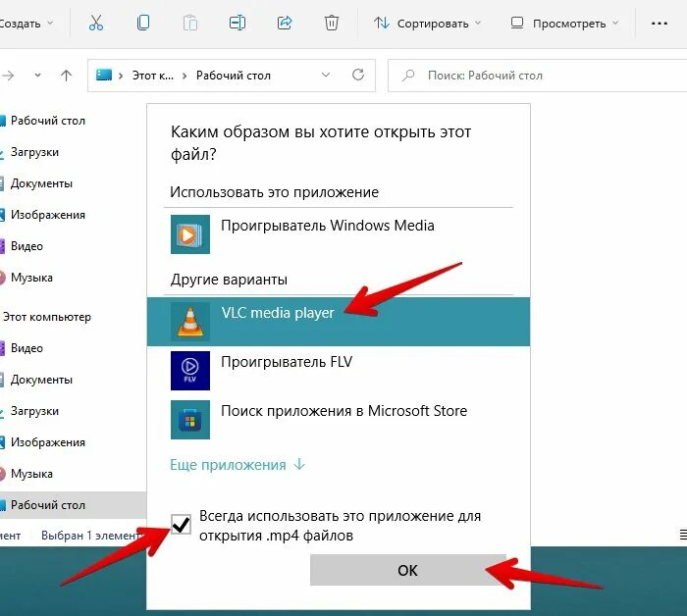Choose Проигрыватель Windows Media app
The image size is (687, 616).
(x=339, y=234)
